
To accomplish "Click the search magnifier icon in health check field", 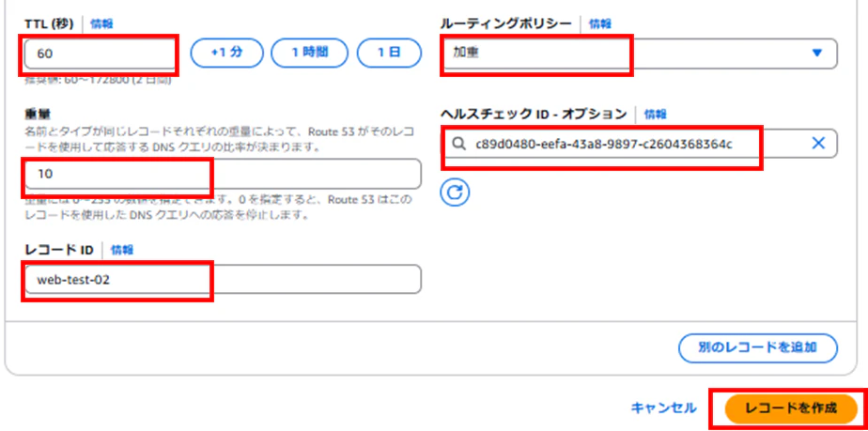I will click(x=458, y=145).
